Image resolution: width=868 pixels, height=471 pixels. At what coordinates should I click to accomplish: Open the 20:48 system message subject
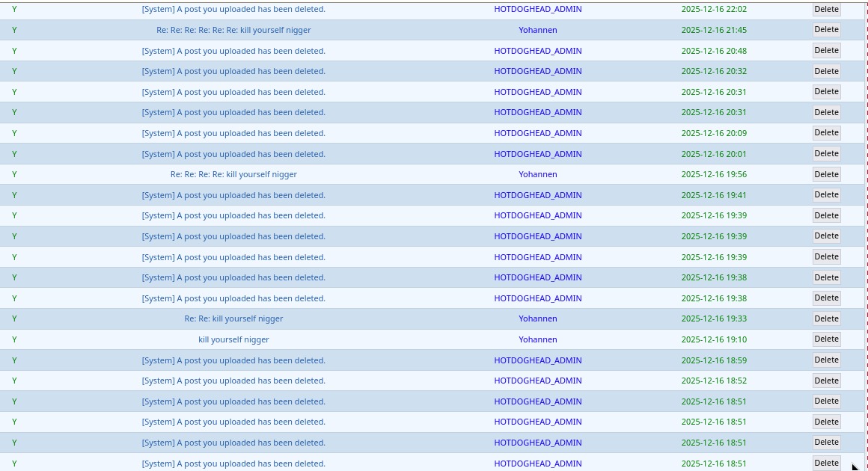point(233,51)
